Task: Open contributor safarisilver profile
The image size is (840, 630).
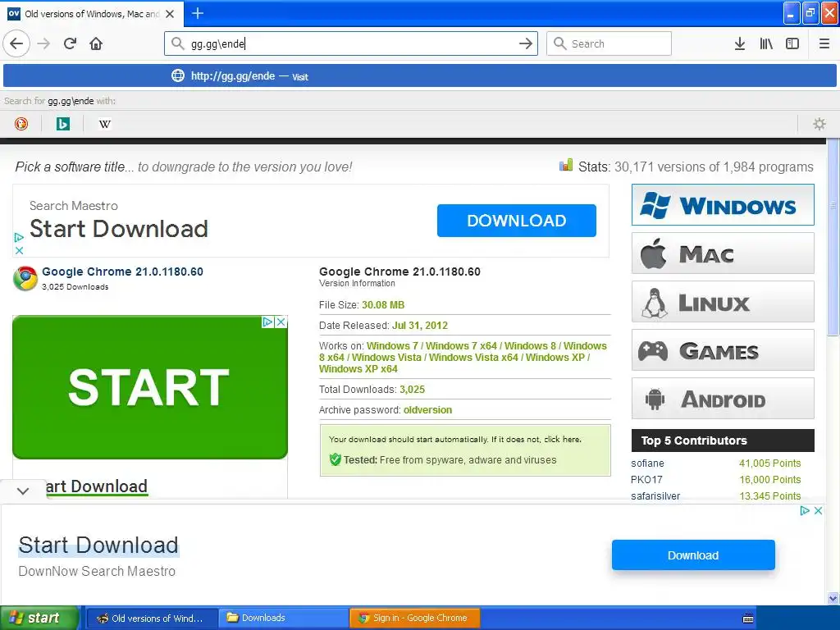Action: coord(655,496)
